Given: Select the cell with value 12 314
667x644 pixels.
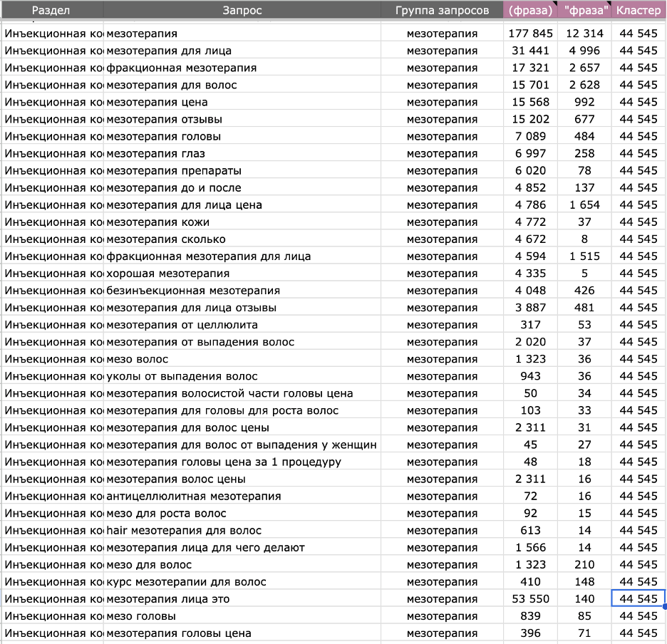Looking at the screenshot, I should pos(584,33).
